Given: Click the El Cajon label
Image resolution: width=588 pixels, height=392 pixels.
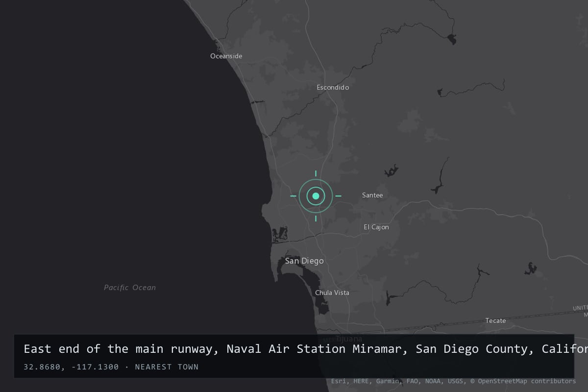Looking at the screenshot, I should (376, 227).
